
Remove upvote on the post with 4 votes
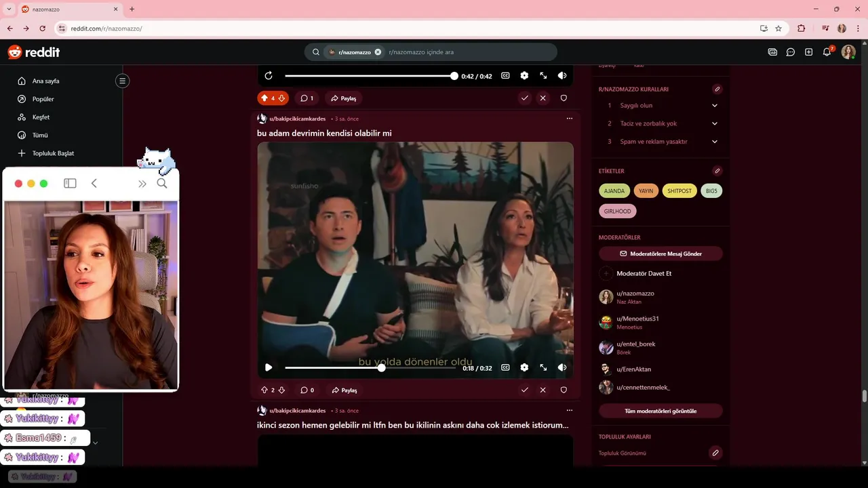(264, 98)
